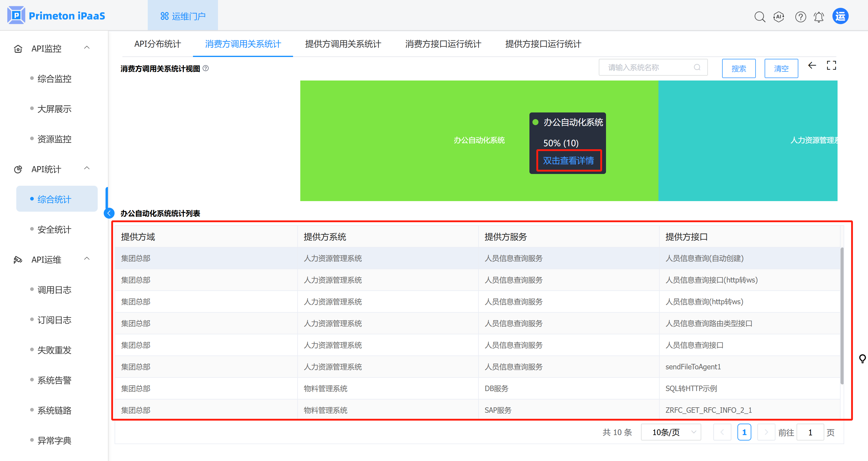Switch to the 提供方调用关系统计 tab
The image size is (868, 461).
(x=343, y=44)
